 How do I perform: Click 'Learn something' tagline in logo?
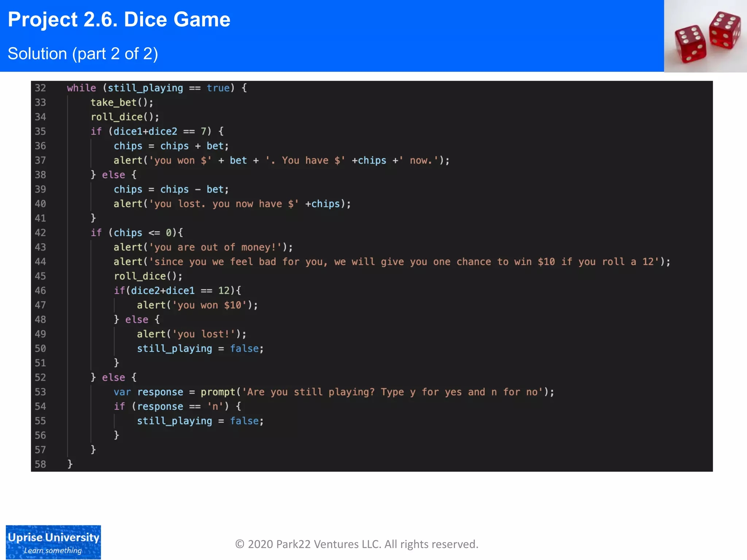[x=53, y=551]
